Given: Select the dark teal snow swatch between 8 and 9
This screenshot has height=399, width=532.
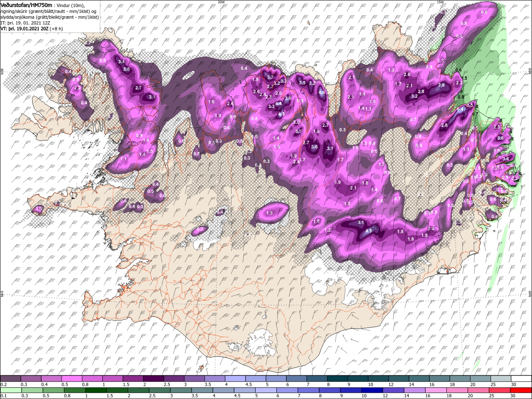Looking at the screenshot, I should (337, 379).
